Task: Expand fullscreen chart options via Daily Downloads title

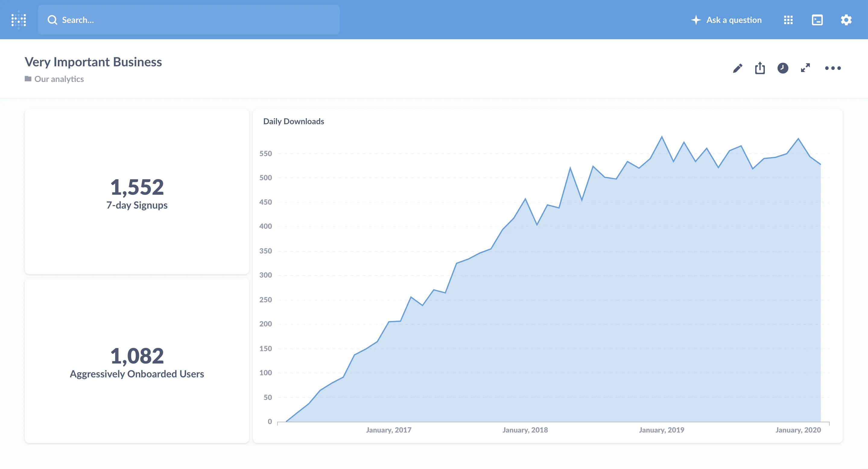Action: point(293,121)
